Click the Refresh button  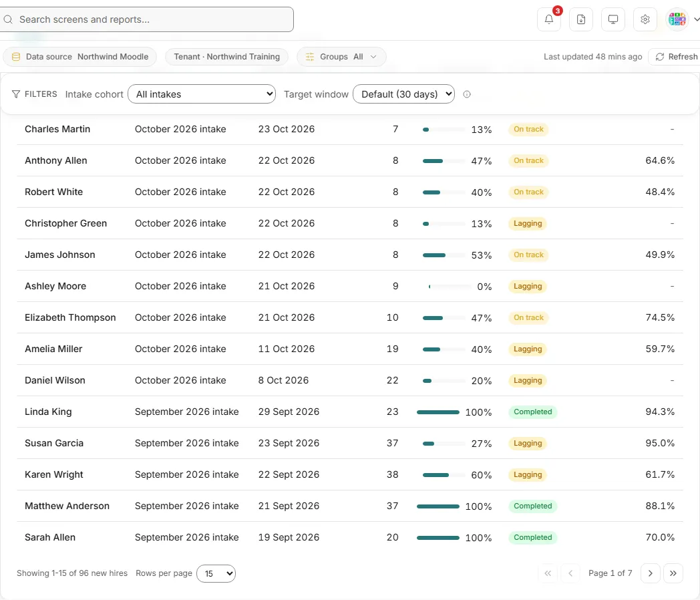pyautogui.click(x=676, y=57)
